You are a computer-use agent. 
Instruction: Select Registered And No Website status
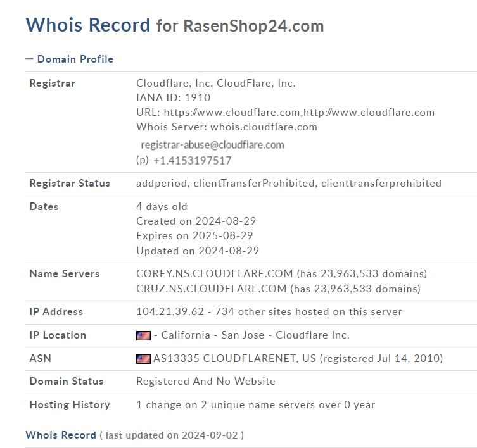pyautogui.click(x=206, y=381)
